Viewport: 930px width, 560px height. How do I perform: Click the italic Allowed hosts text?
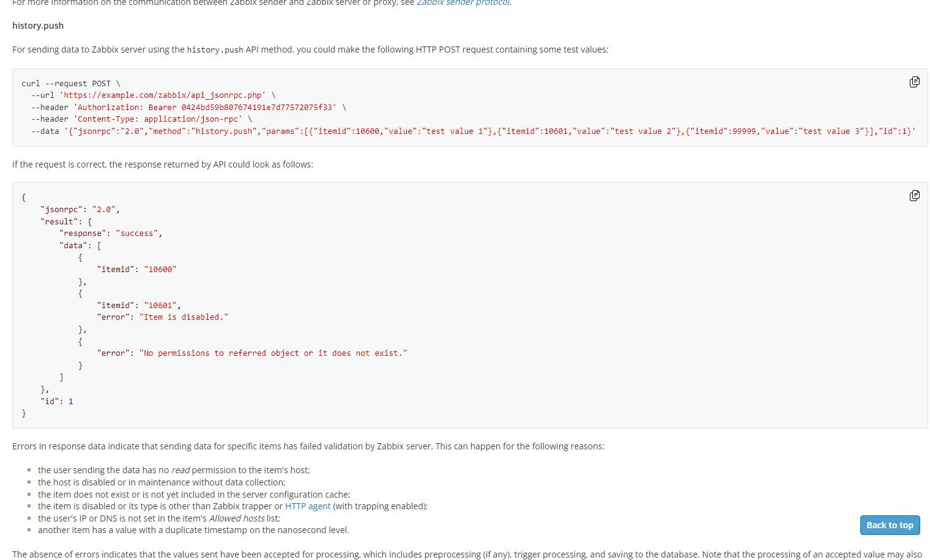237,518
